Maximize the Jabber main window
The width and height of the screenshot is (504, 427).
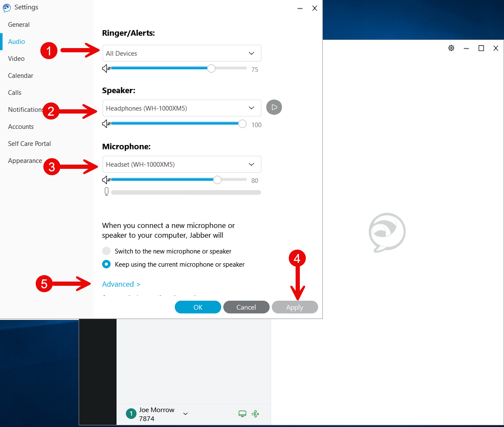click(481, 48)
